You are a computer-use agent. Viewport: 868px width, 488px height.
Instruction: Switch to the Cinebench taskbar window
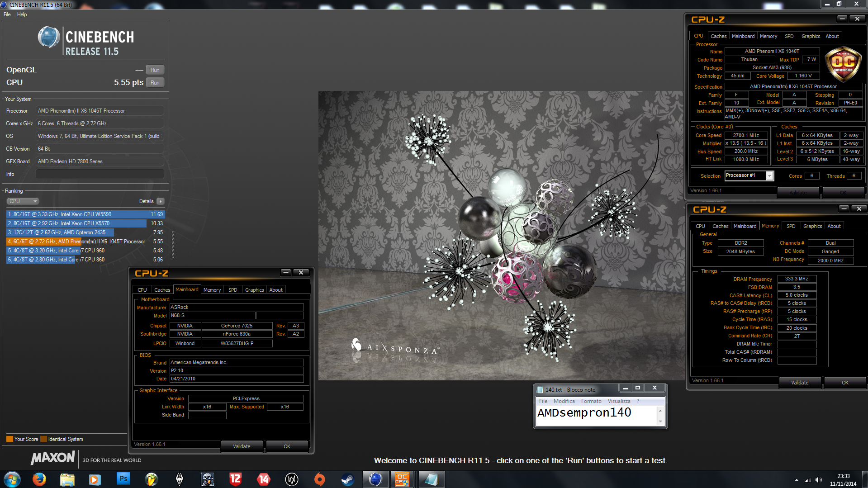point(375,479)
